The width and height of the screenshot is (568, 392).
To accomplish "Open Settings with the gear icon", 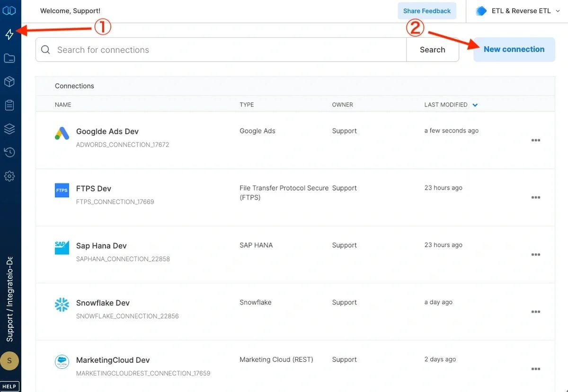I will (10, 176).
